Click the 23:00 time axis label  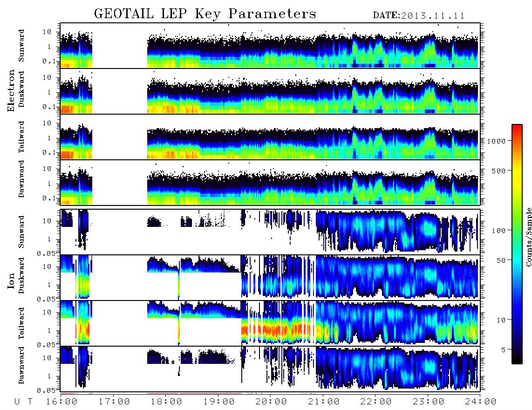pyautogui.click(x=429, y=402)
